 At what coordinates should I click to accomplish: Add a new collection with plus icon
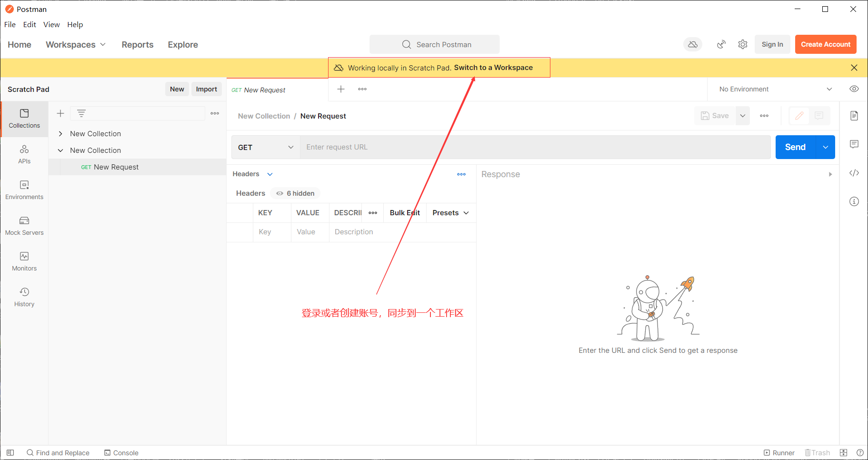[x=60, y=113]
